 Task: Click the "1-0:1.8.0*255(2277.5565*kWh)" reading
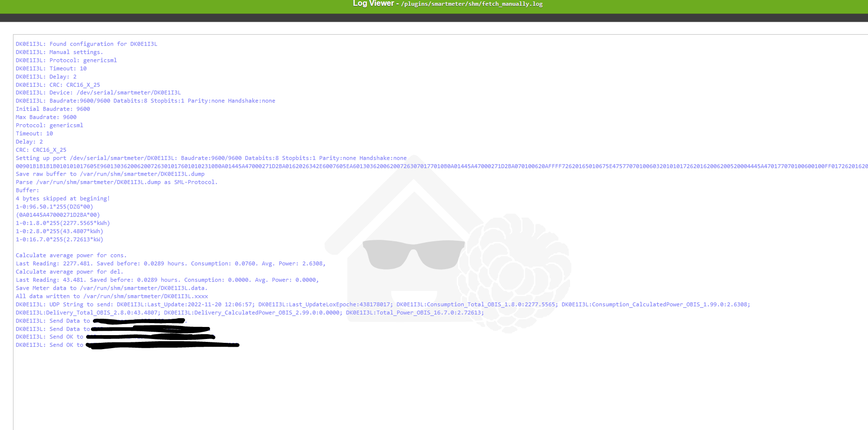(63, 223)
